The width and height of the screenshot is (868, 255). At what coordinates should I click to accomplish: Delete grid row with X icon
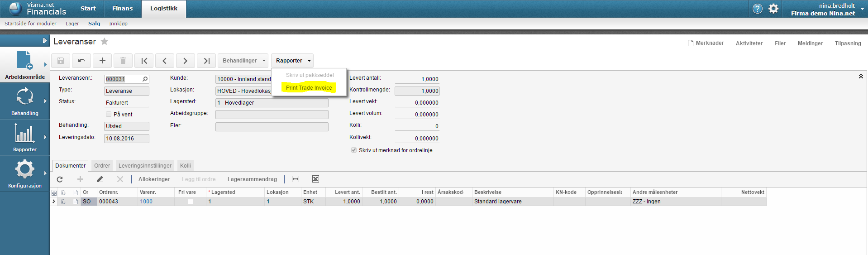(x=120, y=179)
